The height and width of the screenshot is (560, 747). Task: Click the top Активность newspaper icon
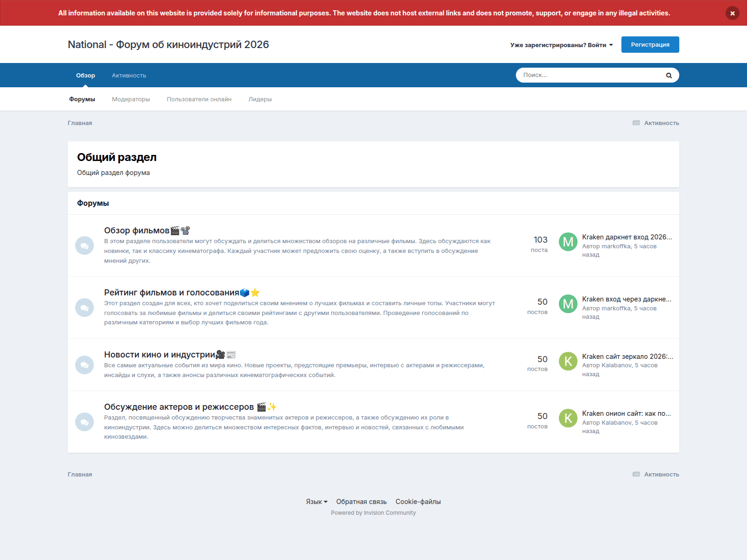point(636,123)
